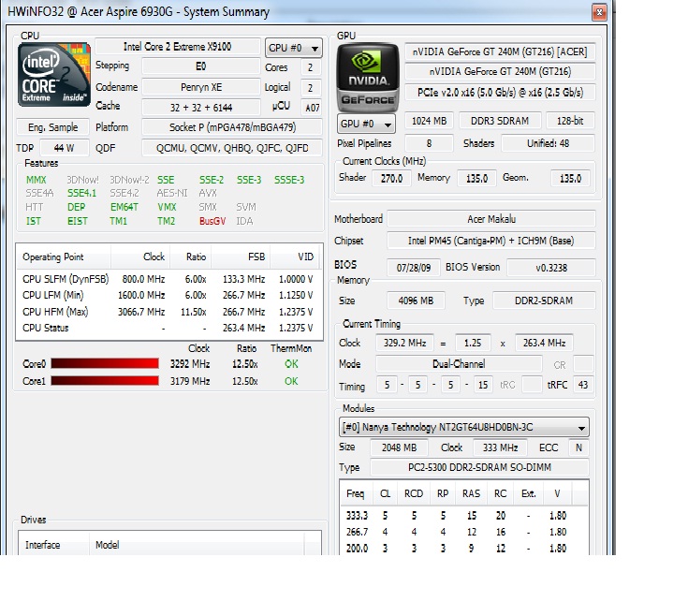Select the CPU LFM (Min) row
The height and width of the screenshot is (616, 688).
168,295
